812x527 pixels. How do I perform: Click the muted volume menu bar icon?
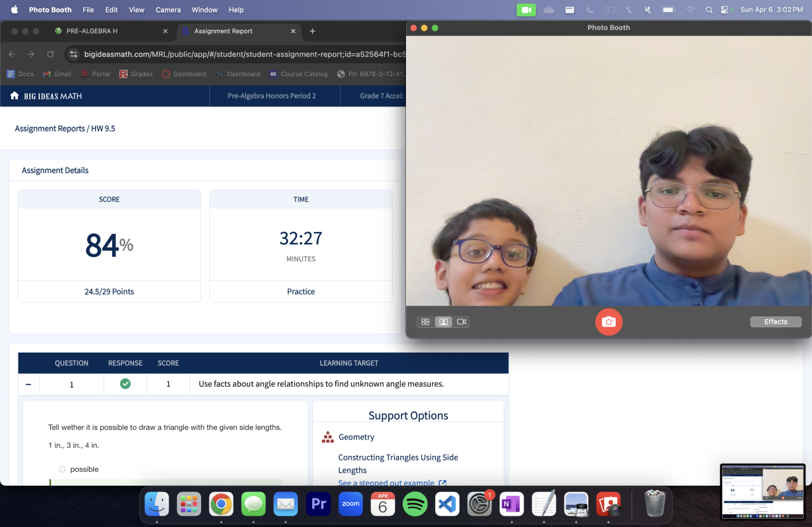point(648,10)
